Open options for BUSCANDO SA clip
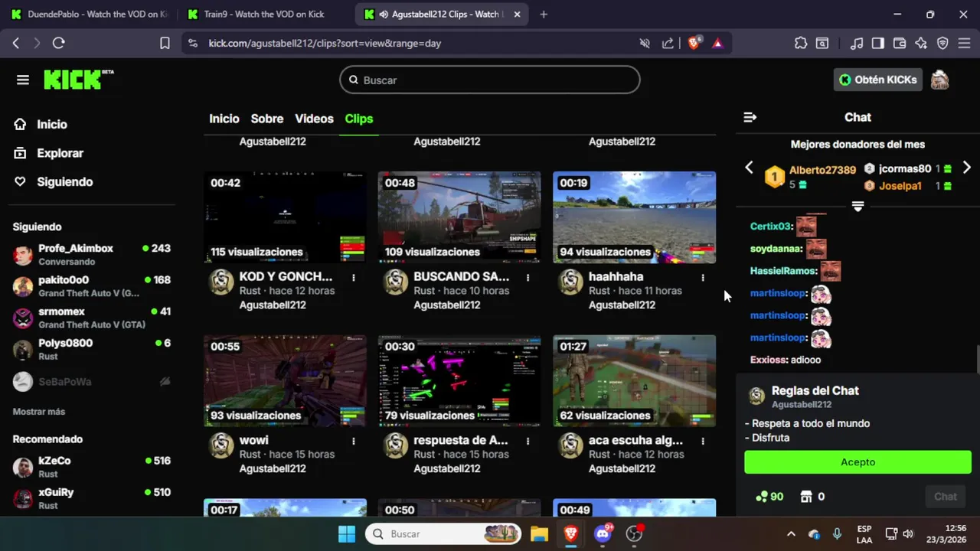 pos(528,277)
